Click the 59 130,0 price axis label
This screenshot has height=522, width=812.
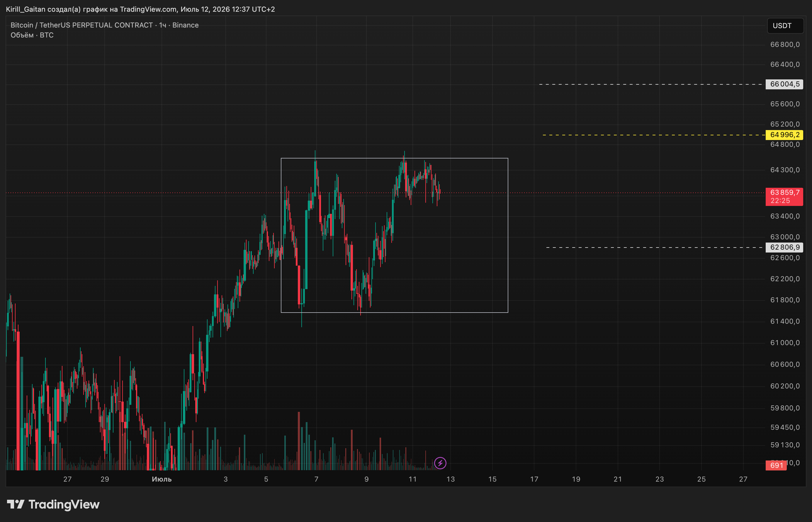point(785,445)
